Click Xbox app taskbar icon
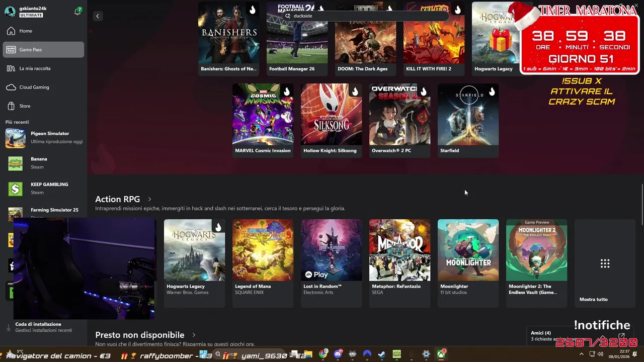644x362 pixels. [x=441, y=354]
